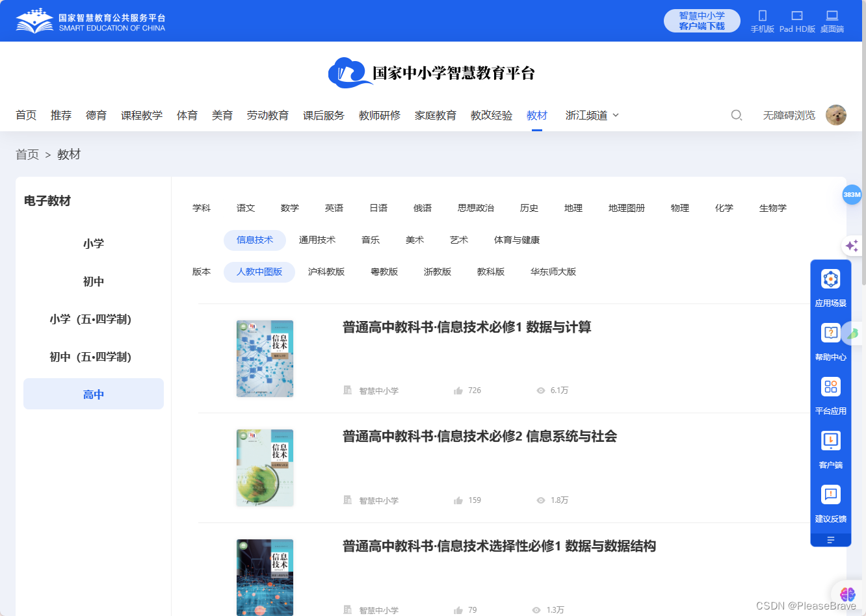
Task: Click publisher icon for 必修1 数据与计算
Action: [x=348, y=390]
